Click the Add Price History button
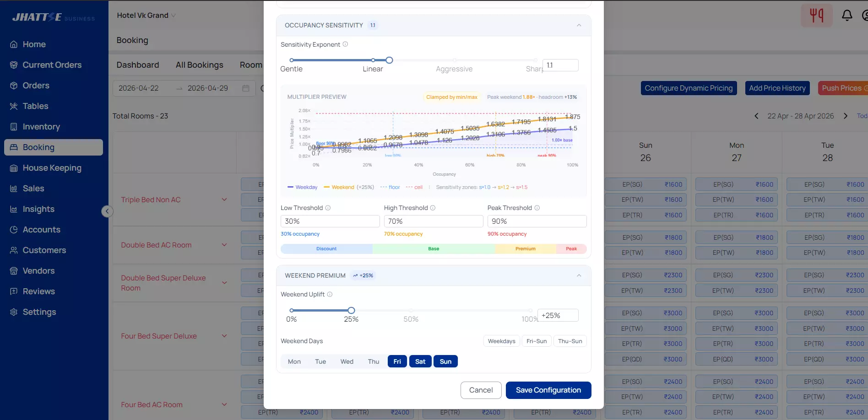Image resolution: width=868 pixels, height=420 pixels. point(777,88)
